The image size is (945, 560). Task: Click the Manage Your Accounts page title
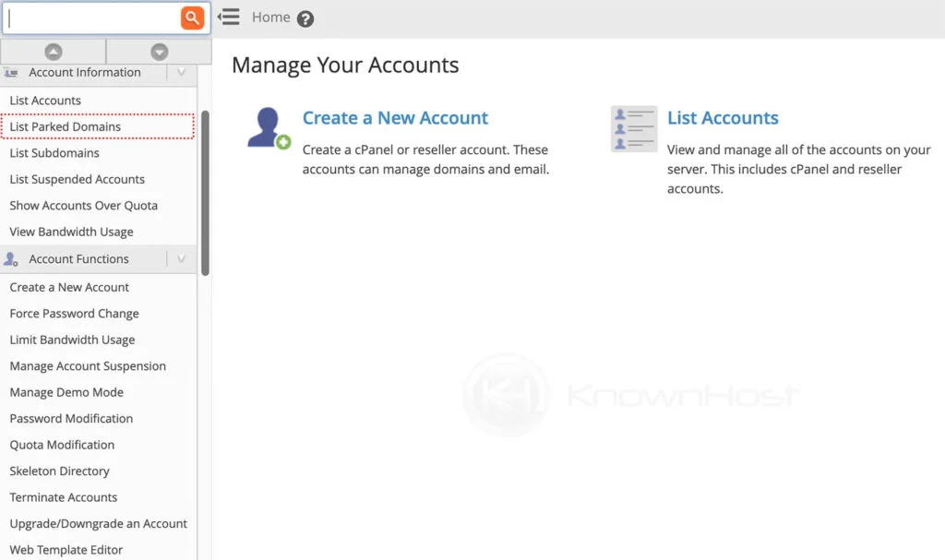click(x=345, y=66)
